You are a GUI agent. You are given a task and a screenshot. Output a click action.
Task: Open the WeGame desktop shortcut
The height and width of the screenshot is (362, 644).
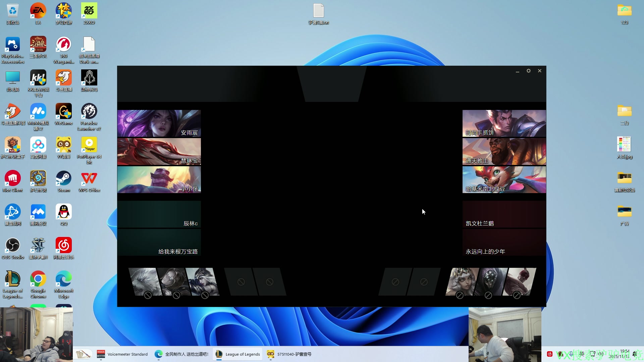click(63, 112)
